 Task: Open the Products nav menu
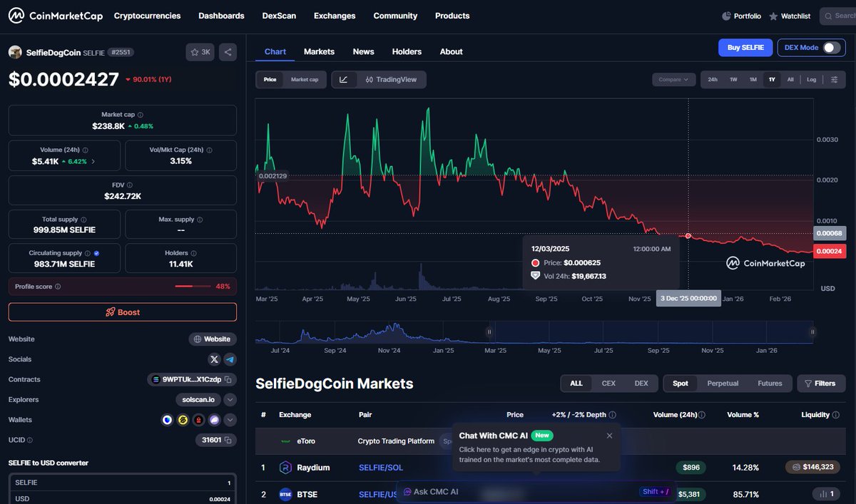tap(452, 16)
